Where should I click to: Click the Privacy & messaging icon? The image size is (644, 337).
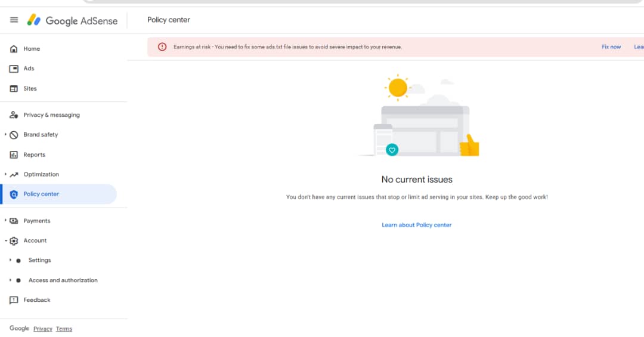[x=14, y=115]
